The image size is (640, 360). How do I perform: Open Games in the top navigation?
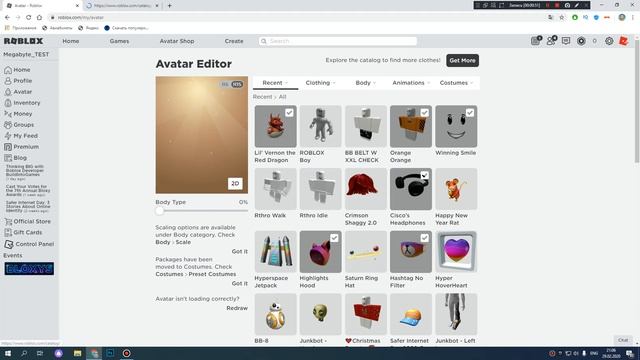[119, 41]
